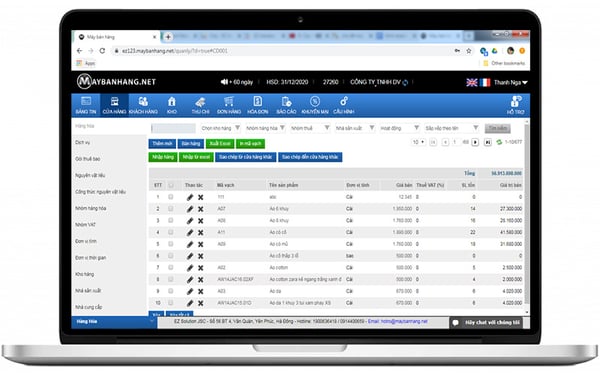The width and height of the screenshot is (600, 375).
Task: Check the checkbox for row 2 A07
Action: (x=171, y=209)
